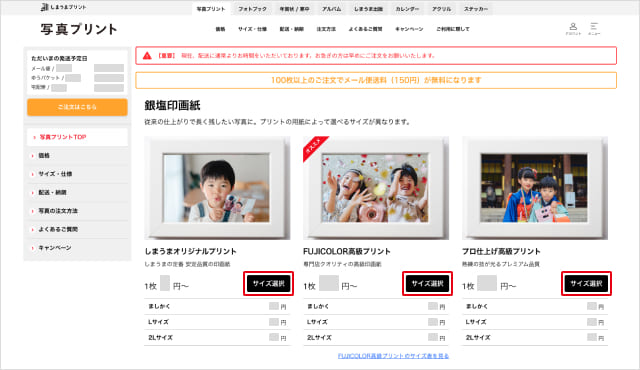640x370 pixels.
Task: Click the large 写真プリント page title
Action: [79, 29]
